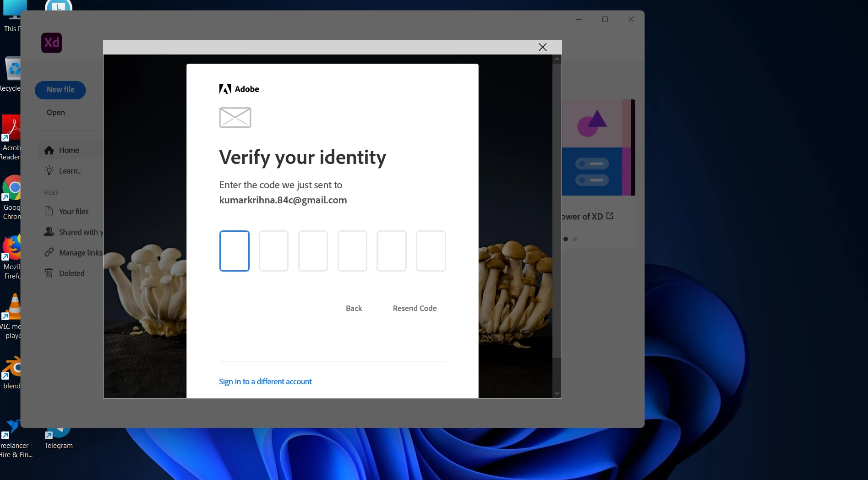The height and width of the screenshot is (480, 868).
Task: Click the Learn lightbulb icon
Action: (x=49, y=170)
